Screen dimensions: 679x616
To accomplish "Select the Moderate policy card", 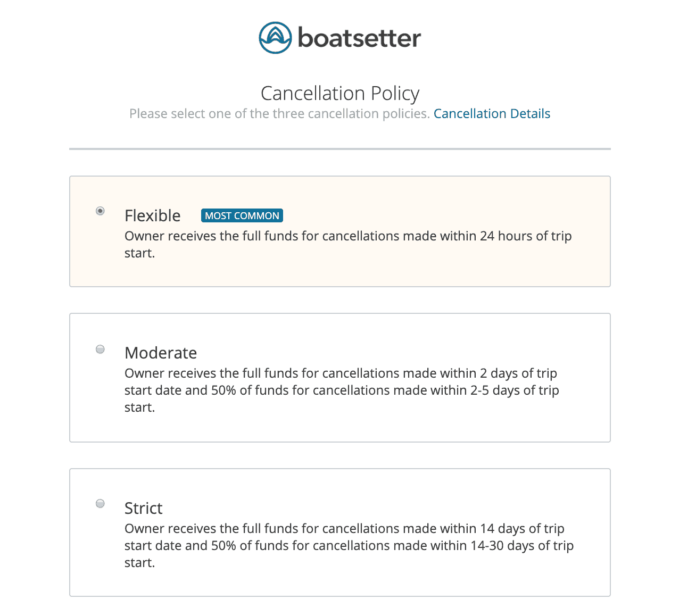I will pyautogui.click(x=339, y=378).
